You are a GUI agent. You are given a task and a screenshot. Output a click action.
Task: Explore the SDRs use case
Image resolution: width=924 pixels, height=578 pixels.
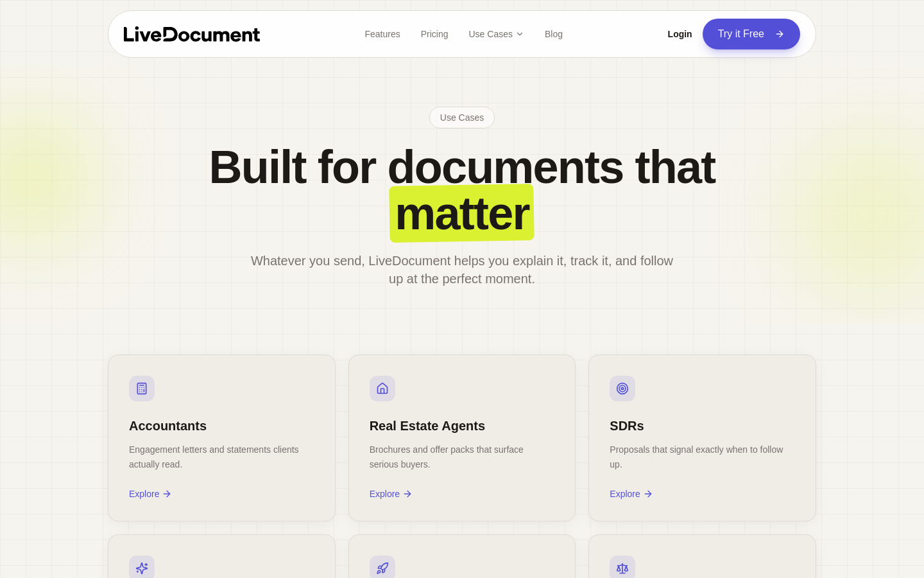coord(631,494)
